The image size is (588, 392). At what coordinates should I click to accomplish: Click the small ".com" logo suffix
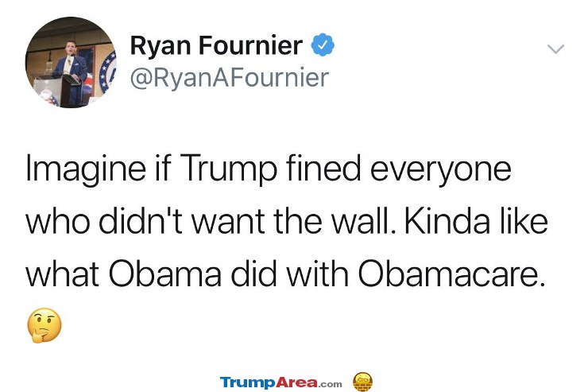331,384
